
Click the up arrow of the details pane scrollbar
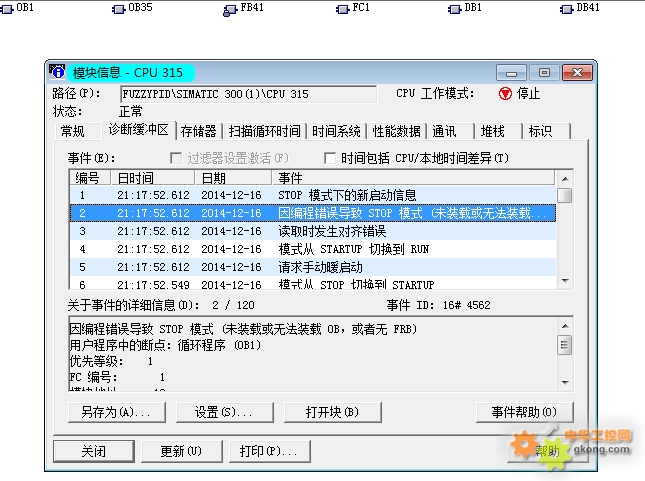click(565, 326)
